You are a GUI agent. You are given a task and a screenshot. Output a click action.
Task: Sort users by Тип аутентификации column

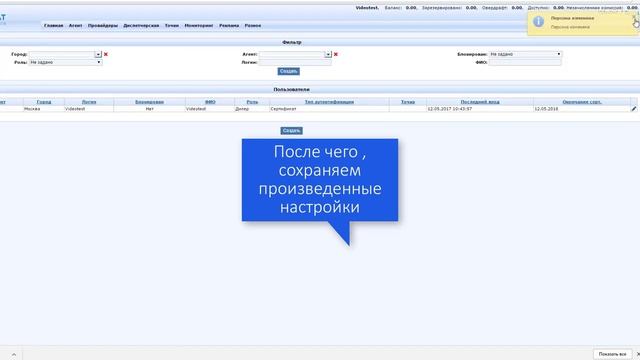point(329,102)
